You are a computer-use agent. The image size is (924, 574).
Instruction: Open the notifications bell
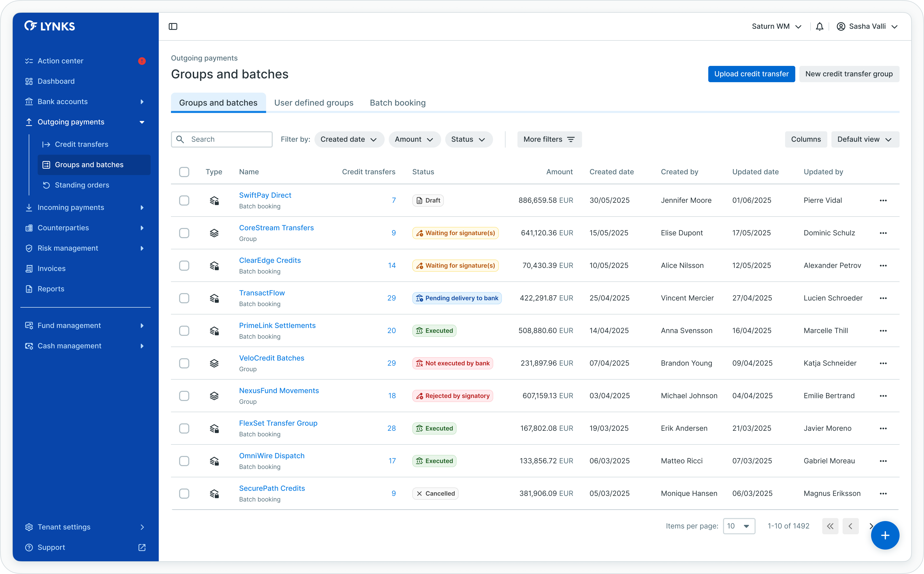[820, 26]
